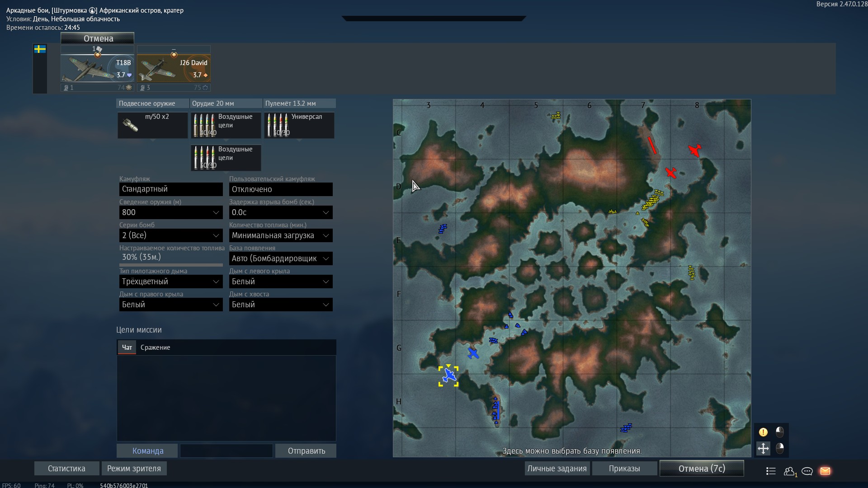Viewport: 868px width, 488px height.
Task: Click the Отмена (7с) button
Action: click(702, 469)
